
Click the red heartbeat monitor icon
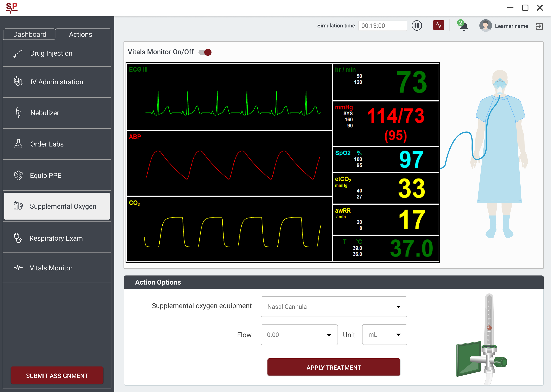click(x=439, y=25)
